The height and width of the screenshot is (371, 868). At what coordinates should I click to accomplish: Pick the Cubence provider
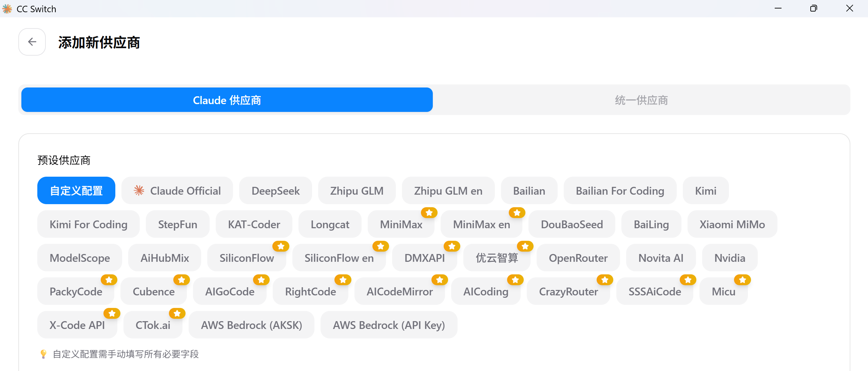154,291
